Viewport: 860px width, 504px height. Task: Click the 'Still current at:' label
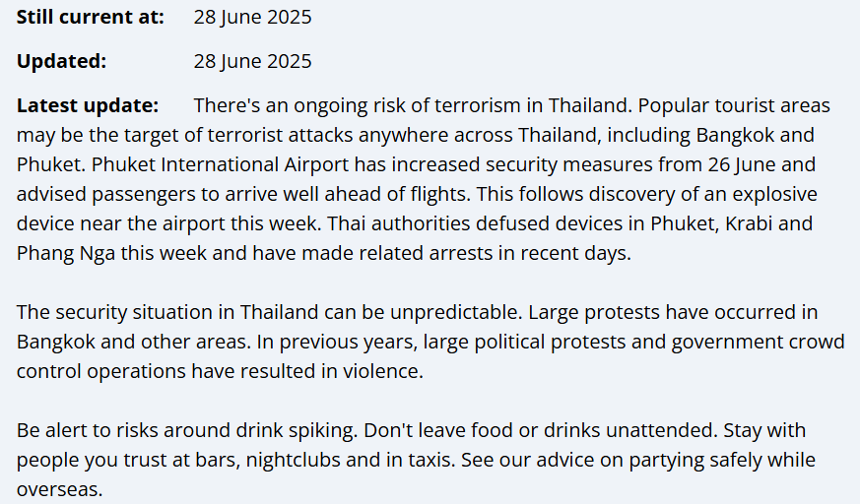point(90,17)
